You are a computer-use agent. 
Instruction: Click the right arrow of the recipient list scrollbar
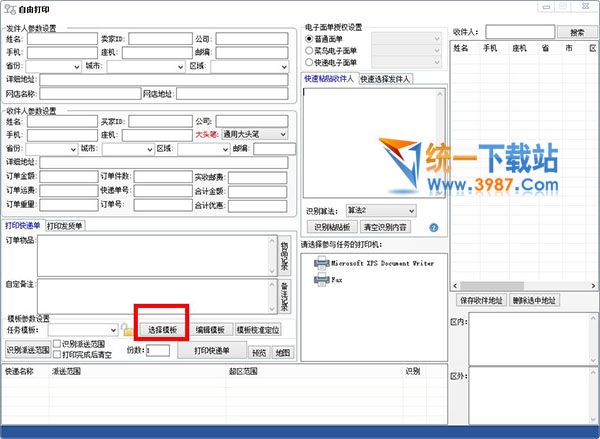click(x=593, y=286)
